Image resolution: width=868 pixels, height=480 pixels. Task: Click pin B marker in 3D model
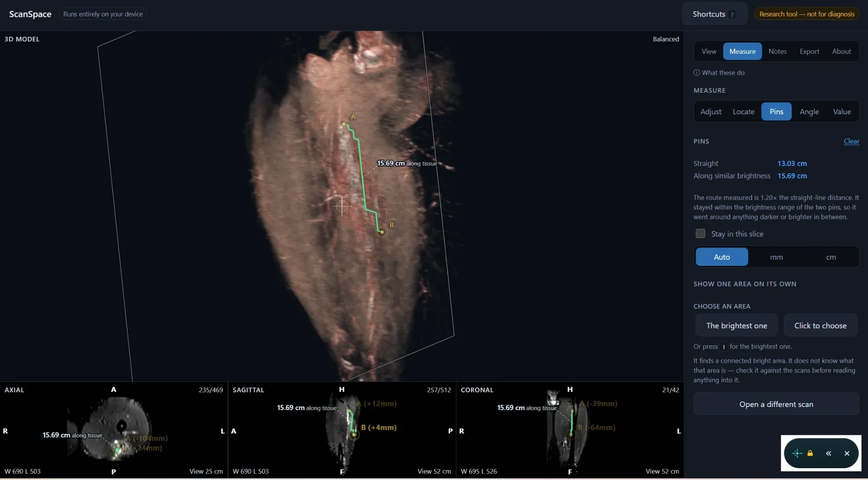point(382,232)
